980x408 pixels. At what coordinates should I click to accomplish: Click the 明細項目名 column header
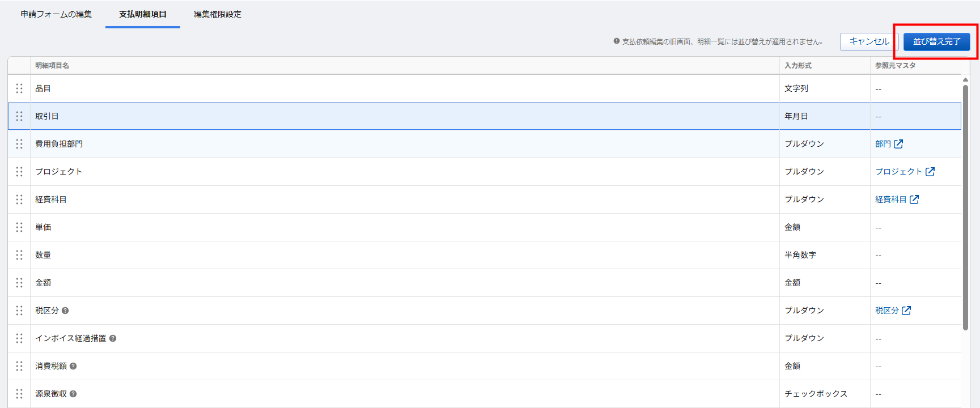pyautogui.click(x=52, y=66)
